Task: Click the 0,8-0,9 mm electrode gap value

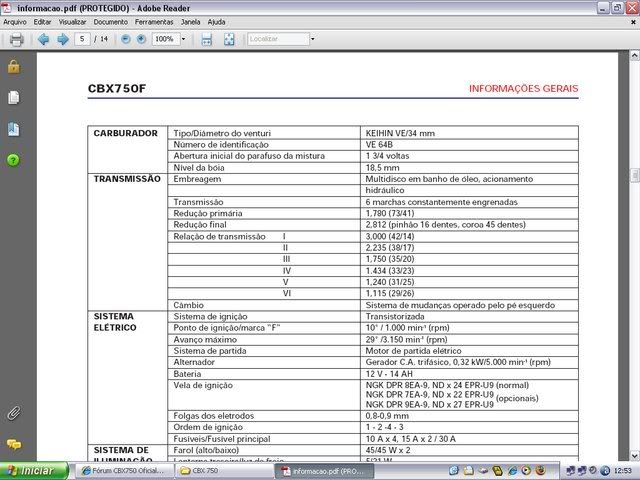Action: coord(387,416)
